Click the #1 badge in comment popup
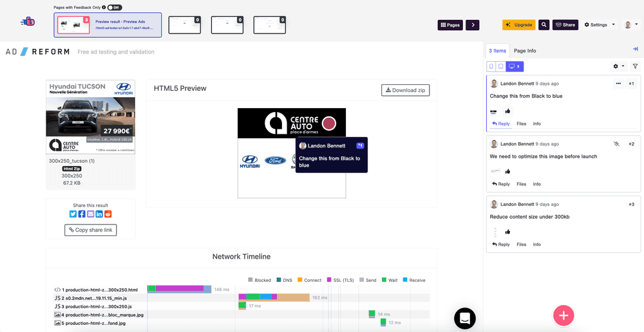Screen dimensions: 644x332 [360, 145]
